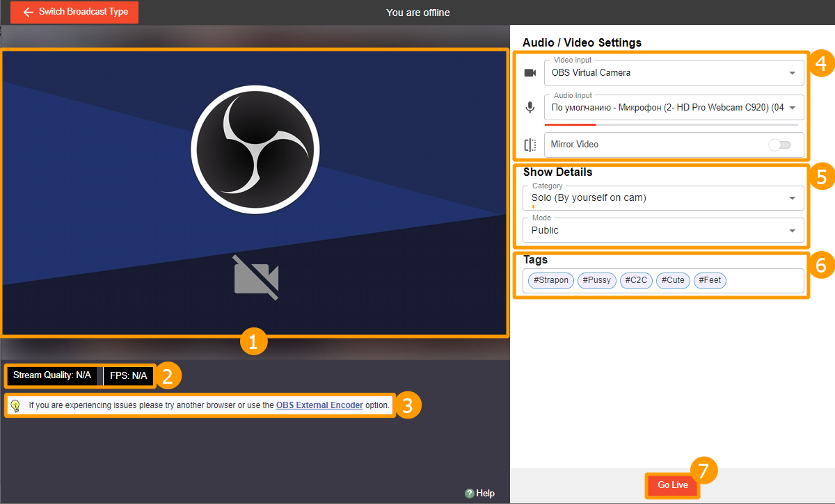The width and height of the screenshot is (835, 504).
Task: Click the mirror flip icon
Action: 530,145
